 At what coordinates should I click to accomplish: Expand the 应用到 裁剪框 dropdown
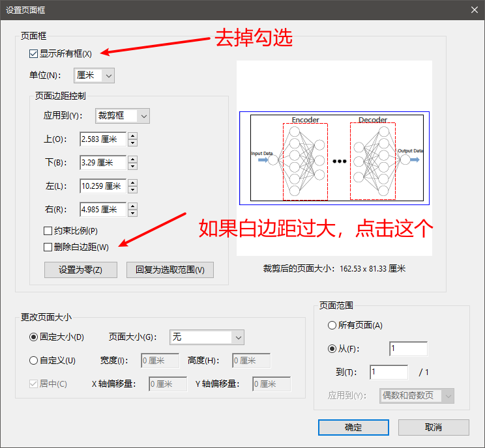(123, 116)
